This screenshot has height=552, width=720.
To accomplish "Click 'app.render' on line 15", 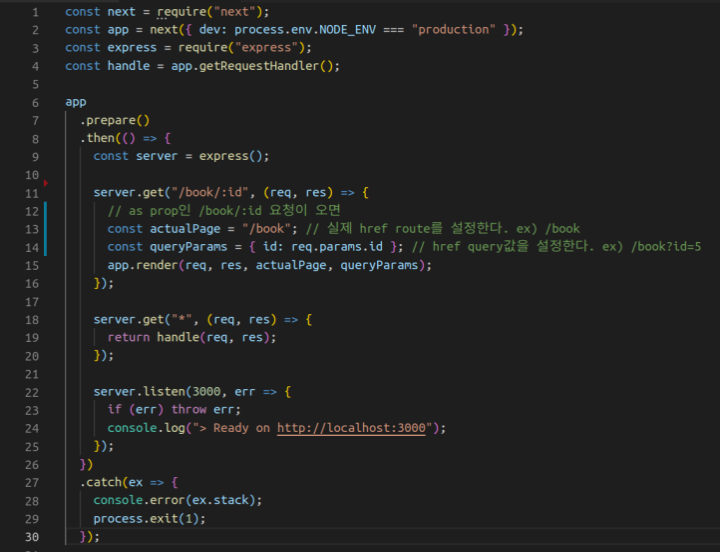I will click(142, 265).
